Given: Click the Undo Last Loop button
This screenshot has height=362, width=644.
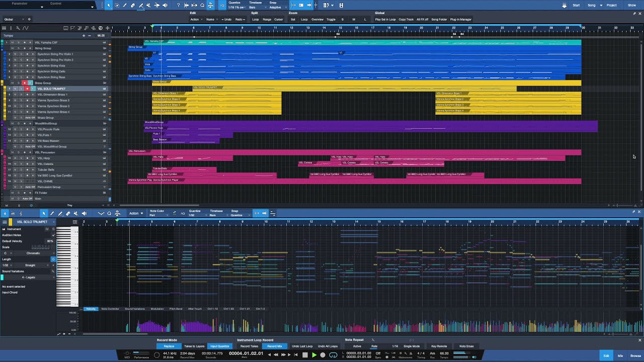Looking at the screenshot, I should click(x=302, y=346).
